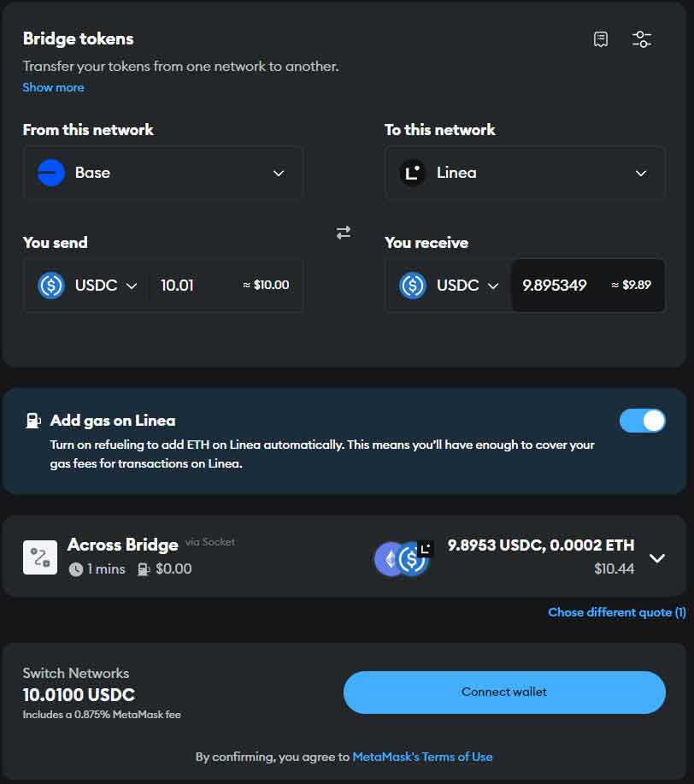Open the From network Base dropdown
Viewport: 694px width, 784px height.
click(x=162, y=173)
